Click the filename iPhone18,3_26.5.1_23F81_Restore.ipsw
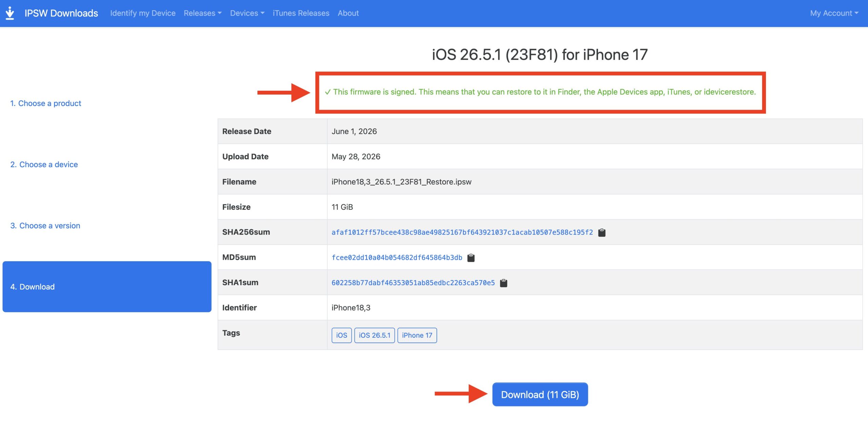This screenshot has height=421, width=868. 401,182
